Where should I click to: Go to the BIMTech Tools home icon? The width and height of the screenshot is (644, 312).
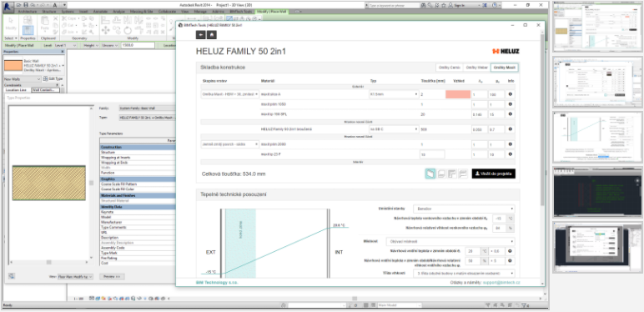coord(211,35)
